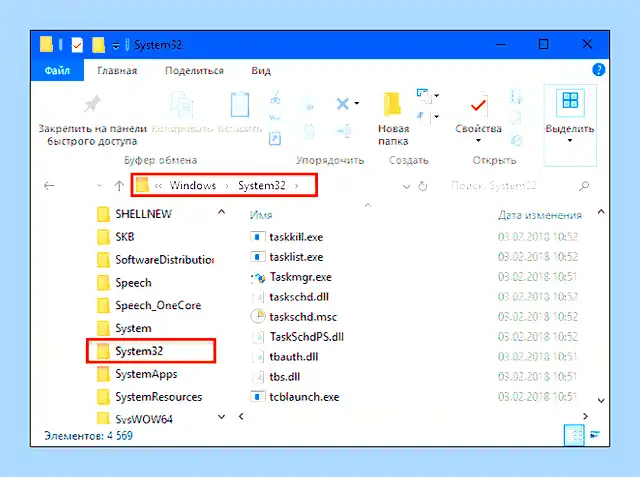The width and height of the screenshot is (640, 477).
Task: Switch to the Поделиться ribbon tab
Action: (194, 71)
